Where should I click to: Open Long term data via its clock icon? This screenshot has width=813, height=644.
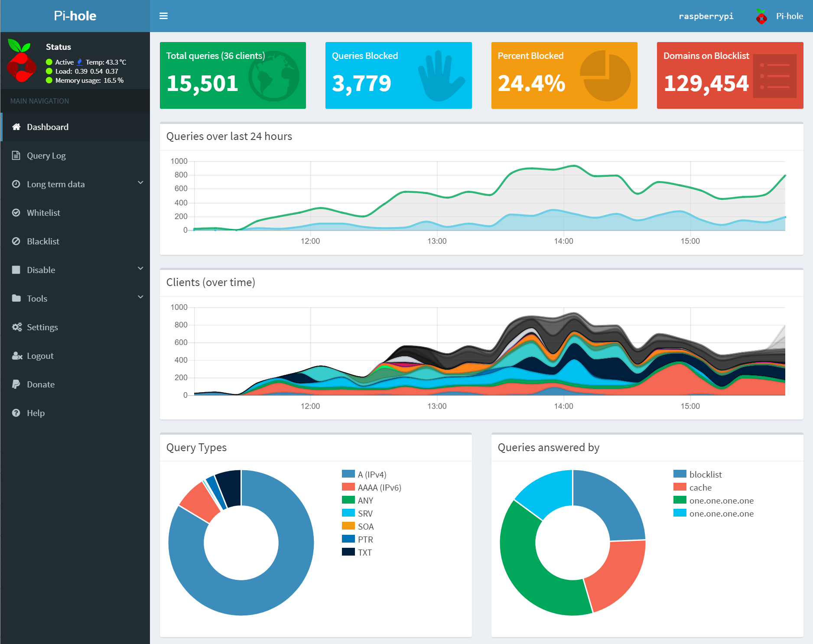point(16,184)
